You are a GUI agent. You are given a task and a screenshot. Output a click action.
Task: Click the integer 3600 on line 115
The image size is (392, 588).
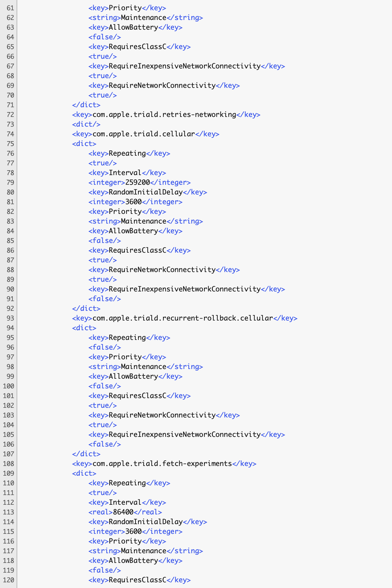tap(134, 532)
